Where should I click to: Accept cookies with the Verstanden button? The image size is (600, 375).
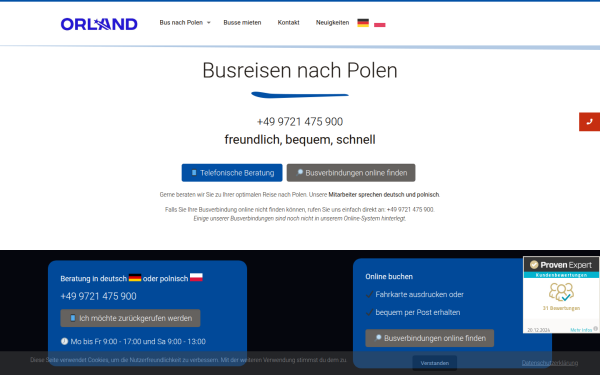tap(435, 363)
